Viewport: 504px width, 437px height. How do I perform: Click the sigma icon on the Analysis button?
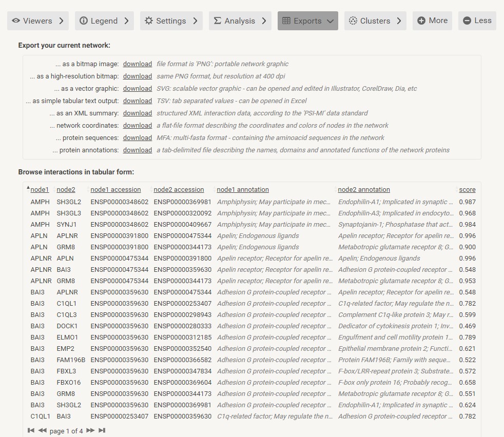[x=217, y=21]
